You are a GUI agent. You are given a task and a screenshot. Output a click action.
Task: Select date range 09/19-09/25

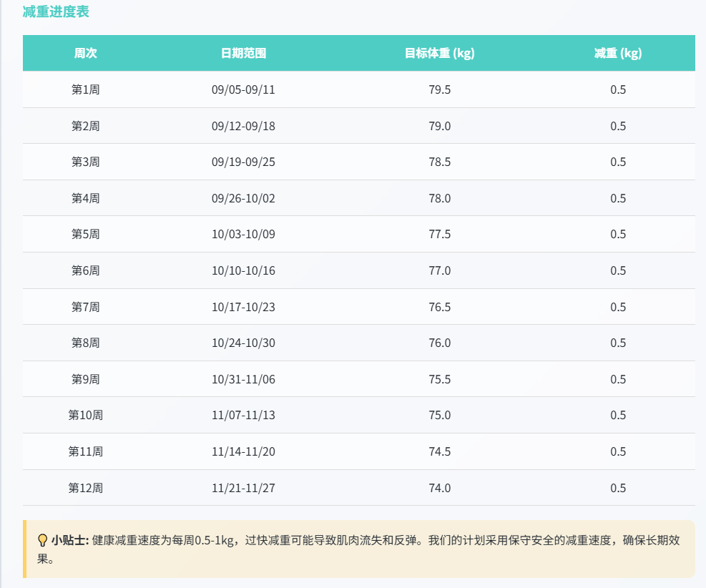pyautogui.click(x=243, y=162)
